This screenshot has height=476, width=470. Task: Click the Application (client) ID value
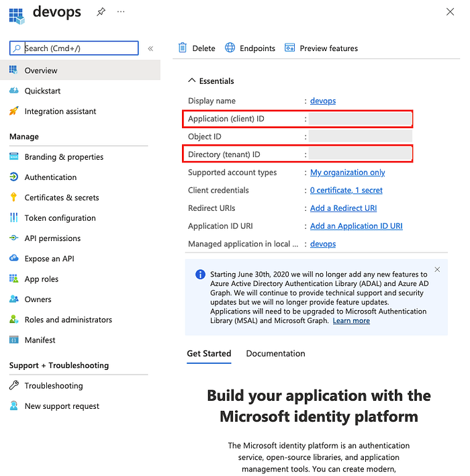pyautogui.click(x=361, y=119)
